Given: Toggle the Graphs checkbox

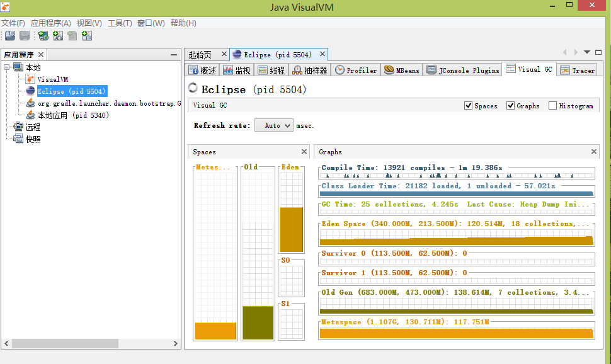Looking at the screenshot, I should click(x=510, y=106).
